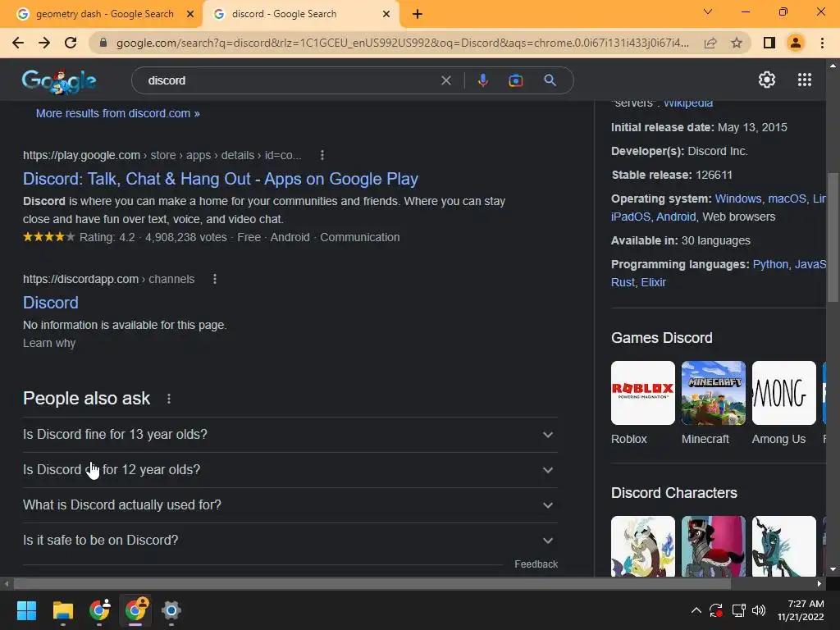The image size is (840, 630).
Task: Open File Explorer from the taskbar
Action: [62, 610]
